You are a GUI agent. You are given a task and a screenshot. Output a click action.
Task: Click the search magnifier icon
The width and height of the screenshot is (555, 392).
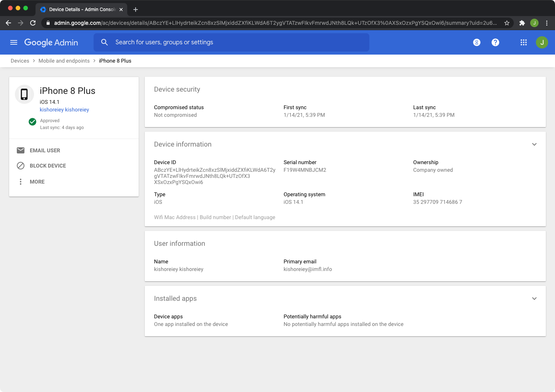coord(104,42)
